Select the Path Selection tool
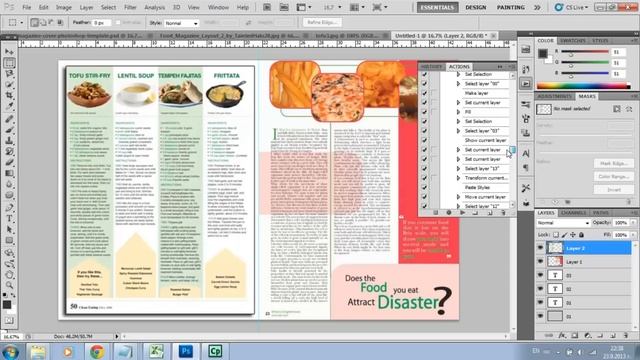The height and width of the screenshot is (360, 640). (9, 229)
